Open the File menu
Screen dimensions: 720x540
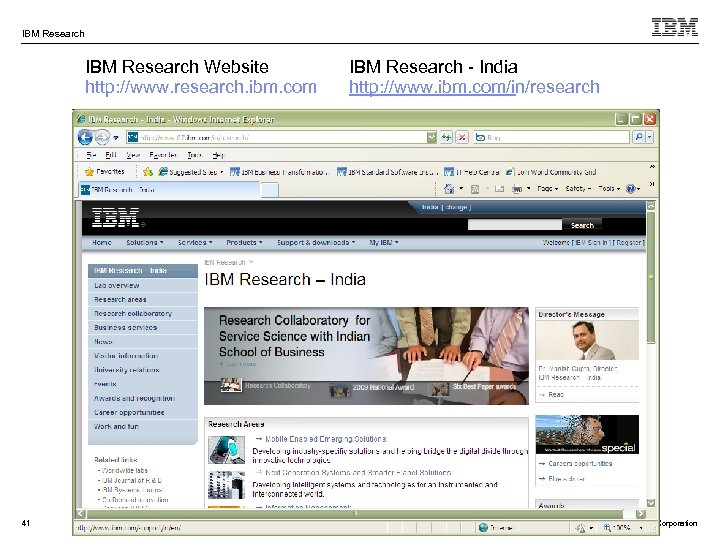(91, 155)
